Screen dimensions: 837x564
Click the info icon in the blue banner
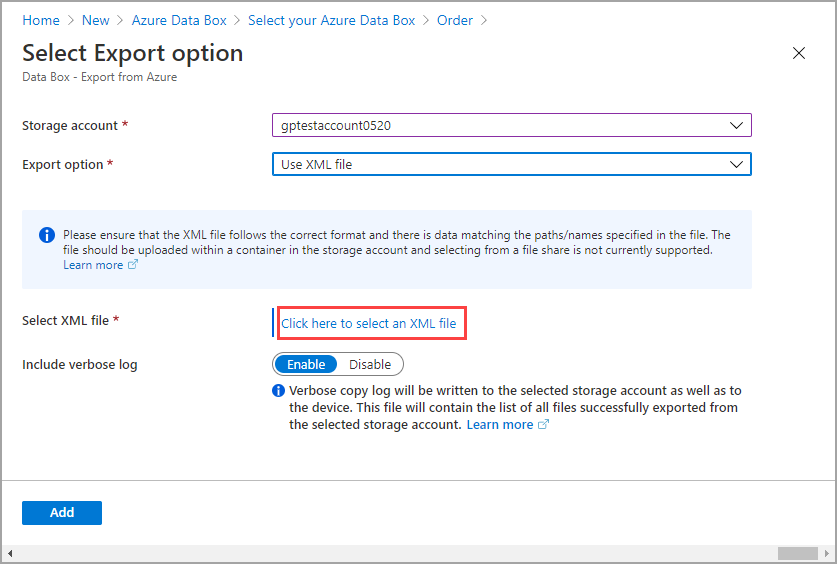47,236
